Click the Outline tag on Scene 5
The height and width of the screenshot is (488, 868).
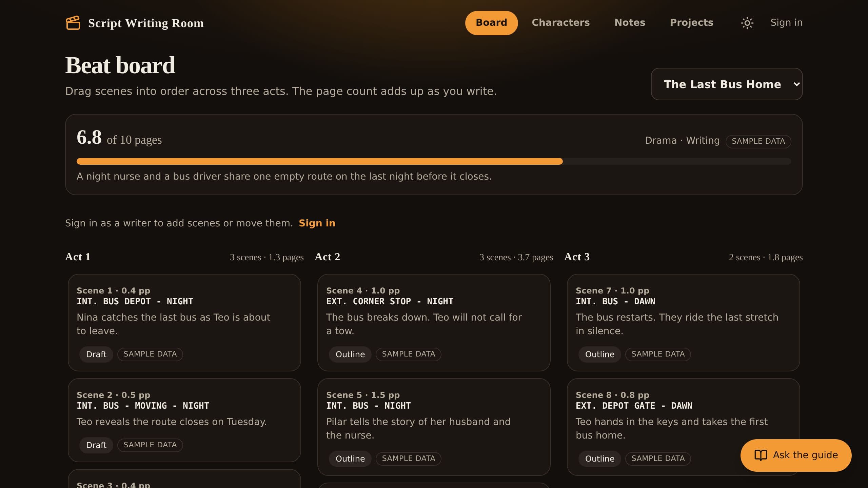pyautogui.click(x=350, y=459)
